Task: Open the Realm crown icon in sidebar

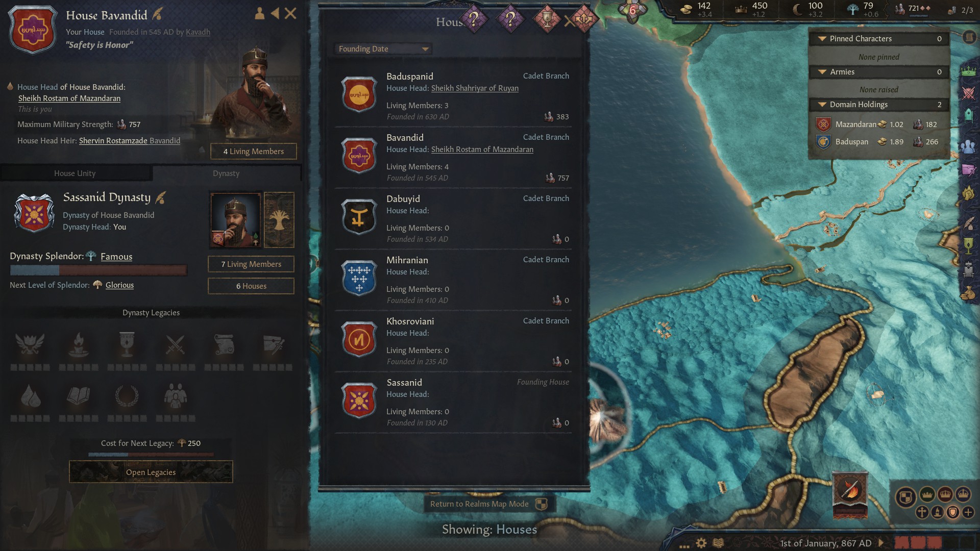Action: 968,70
